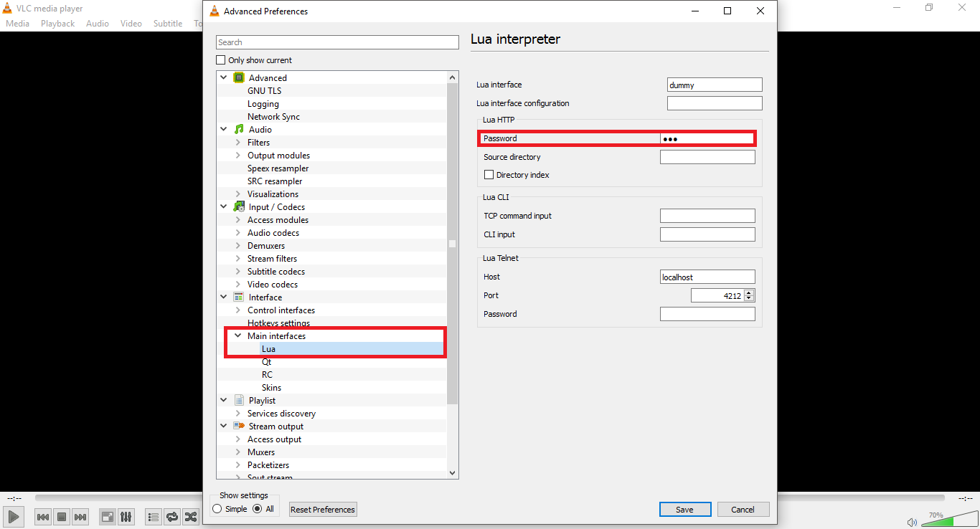Select the Playlist category icon

pos(239,400)
